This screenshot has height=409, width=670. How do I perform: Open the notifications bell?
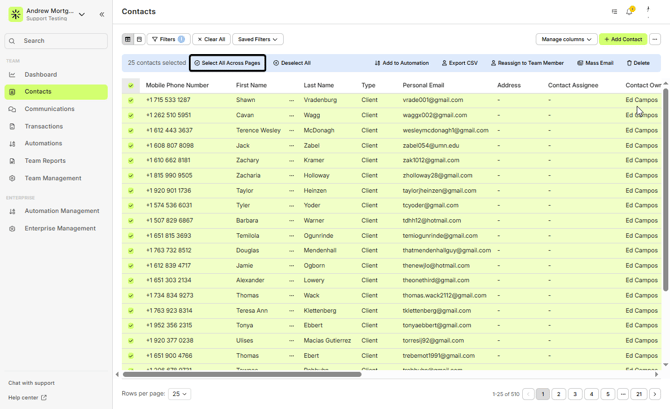pyautogui.click(x=629, y=12)
